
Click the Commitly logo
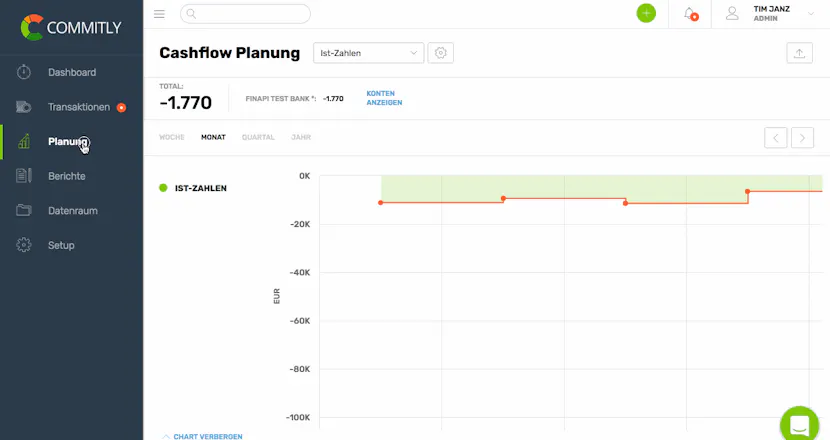[71, 27]
